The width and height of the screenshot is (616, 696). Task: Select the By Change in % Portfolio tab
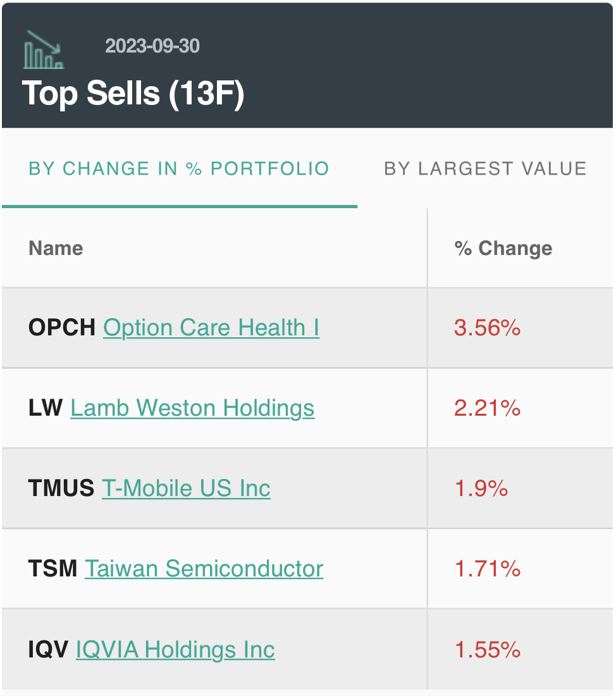(x=179, y=169)
